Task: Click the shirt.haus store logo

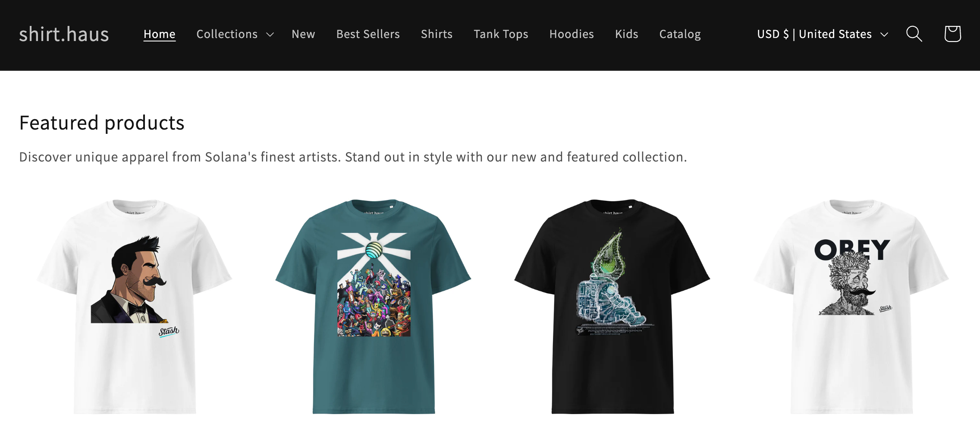Action: pyautogui.click(x=64, y=34)
